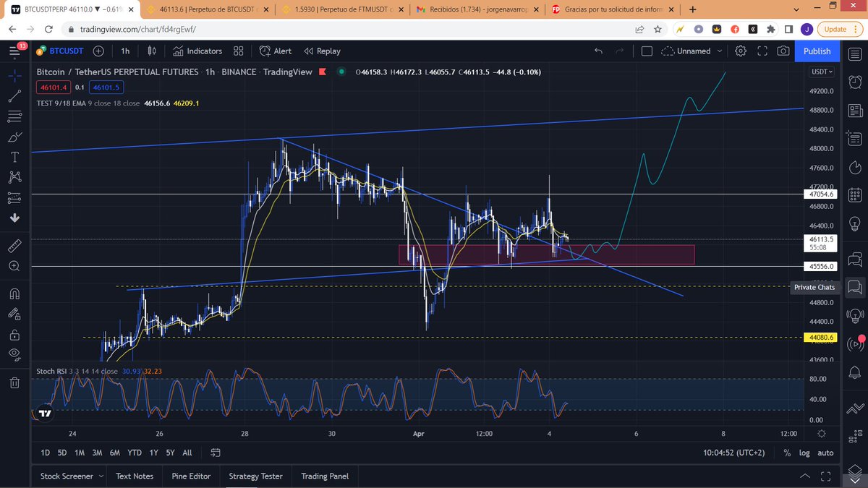Take a chart snapshot with camera icon
Image resolution: width=868 pixels, height=488 pixels.
783,51
